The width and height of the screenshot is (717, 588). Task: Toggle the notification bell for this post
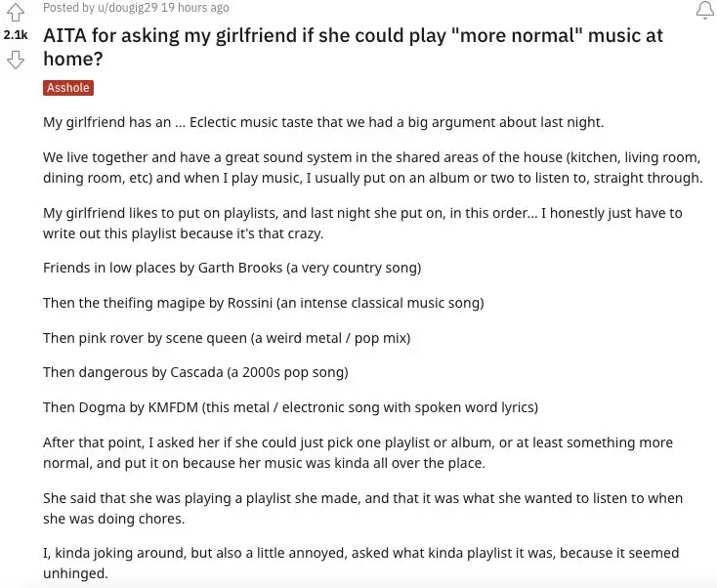[704, 10]
